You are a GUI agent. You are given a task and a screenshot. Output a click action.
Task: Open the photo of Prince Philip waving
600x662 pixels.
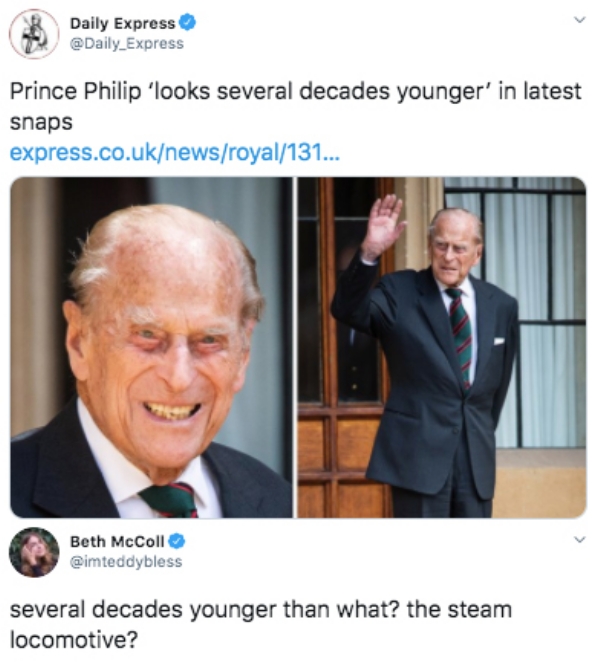coord(442,347)
